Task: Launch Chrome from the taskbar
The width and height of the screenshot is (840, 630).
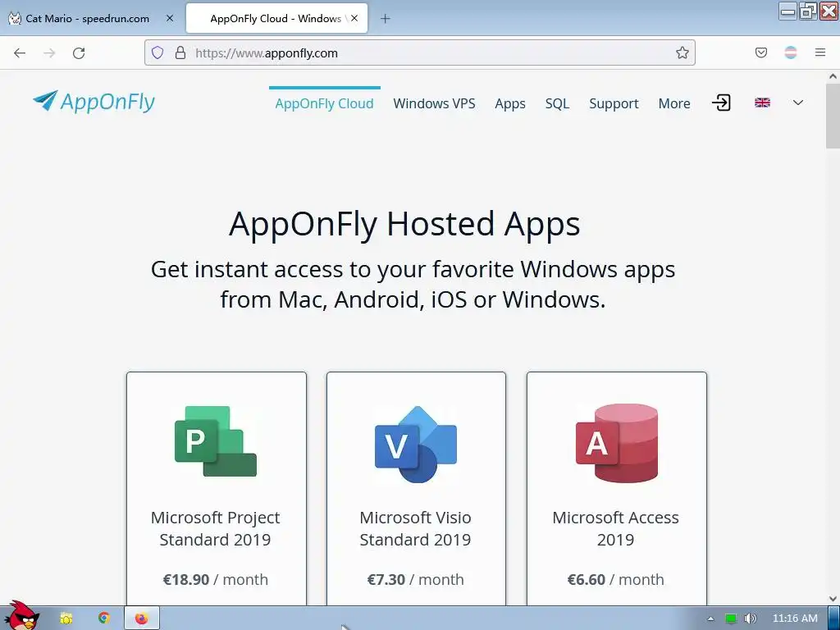Action: (x=104, y=619)
